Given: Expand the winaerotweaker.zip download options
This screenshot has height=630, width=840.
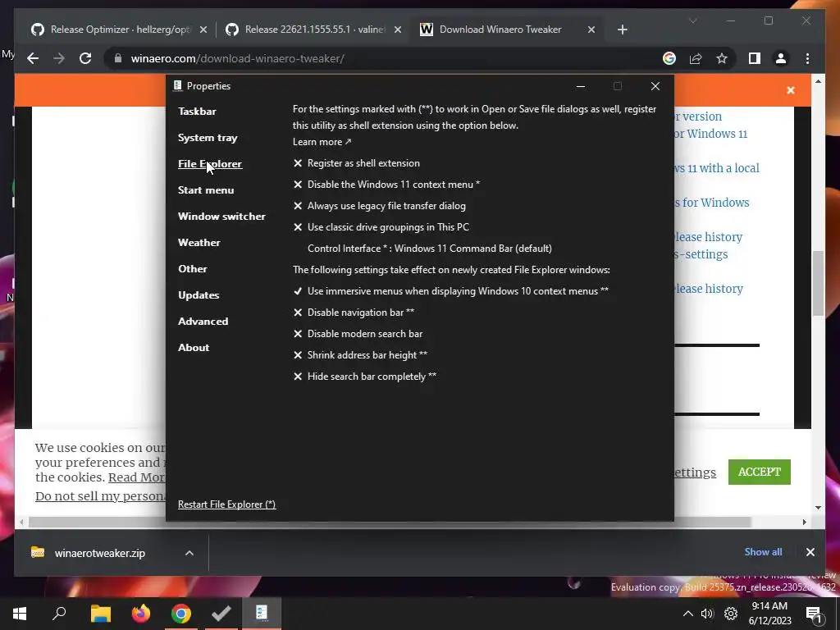Looking at the screenshot, I should [189, 553].
